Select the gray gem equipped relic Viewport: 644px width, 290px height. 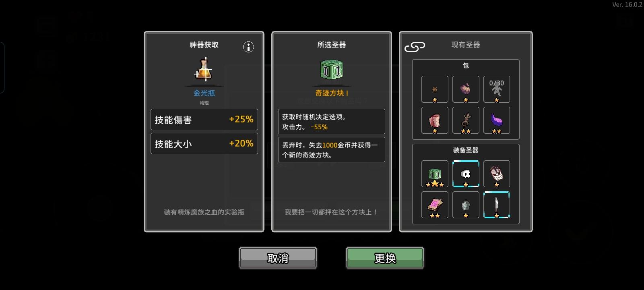point(466,205)
